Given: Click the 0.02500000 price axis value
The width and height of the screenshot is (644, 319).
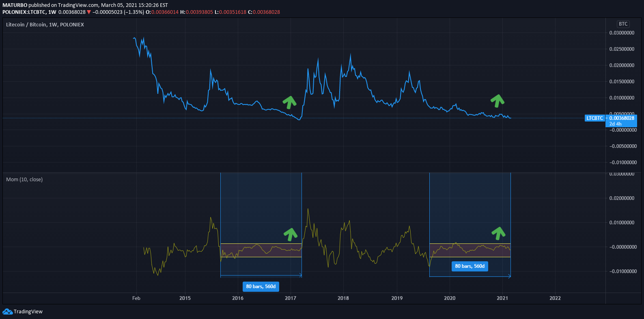Looking at the screenshot, I should click(622, 49).
